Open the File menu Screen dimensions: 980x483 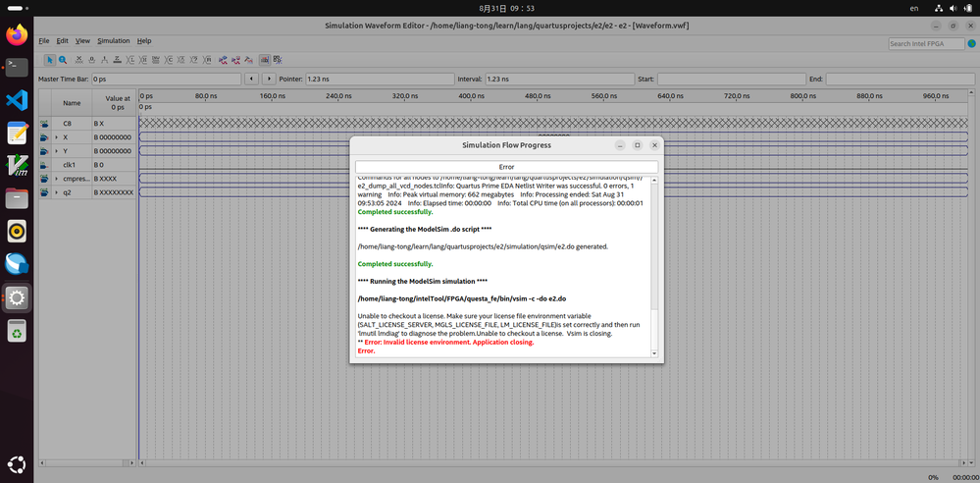pos(44,40)
